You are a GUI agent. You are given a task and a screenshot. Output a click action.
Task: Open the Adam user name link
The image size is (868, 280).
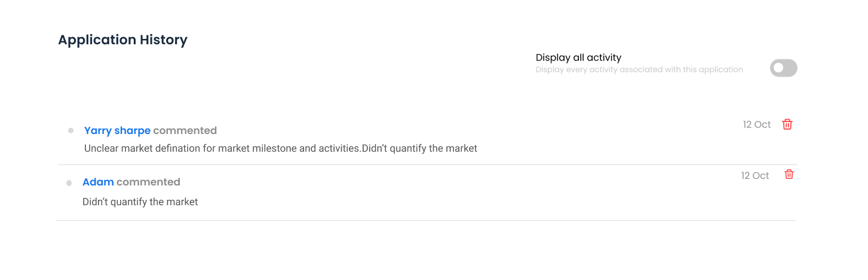(98, 182)
